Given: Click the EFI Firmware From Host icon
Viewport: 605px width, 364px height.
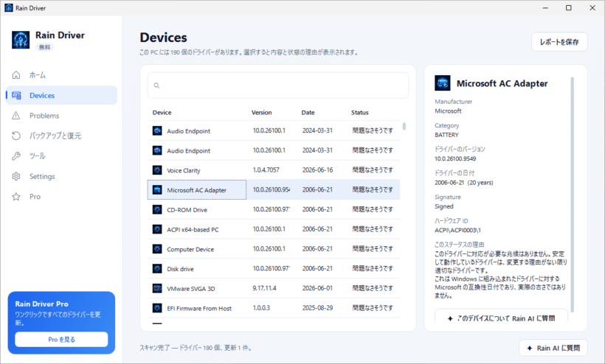Looking at the screenshot, I should coord(157,308).
